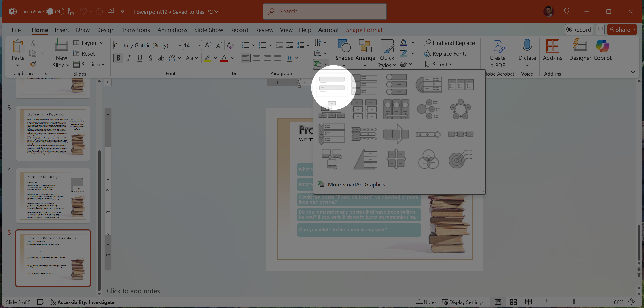
Task: Click the Share button
Action: pos(619,30)
